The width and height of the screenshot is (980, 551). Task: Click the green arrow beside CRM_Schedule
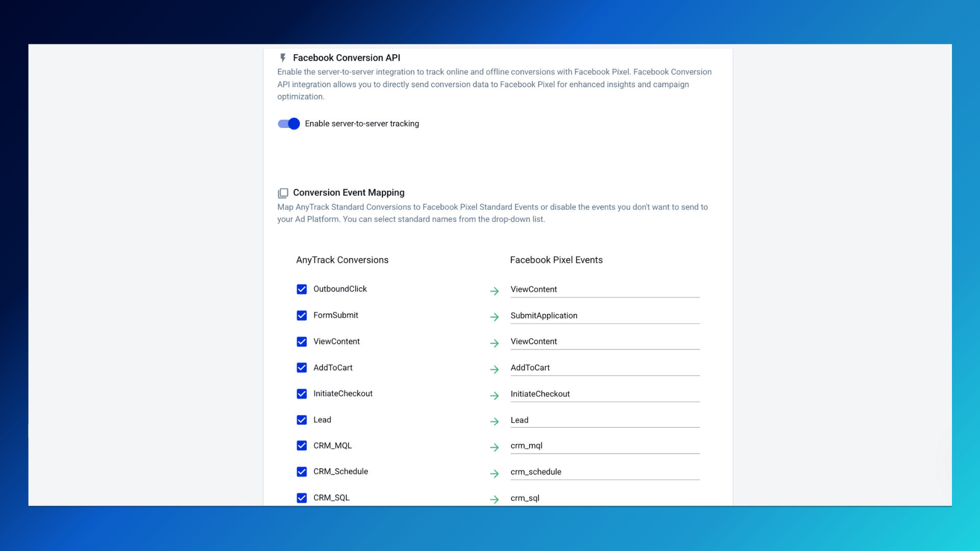pos(494,473)
